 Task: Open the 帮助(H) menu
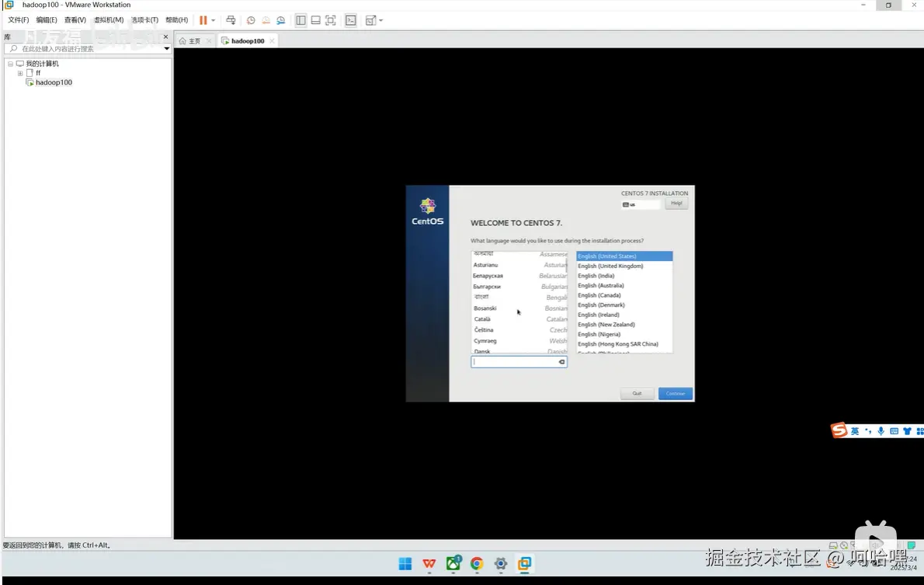(x=177, y=20)
